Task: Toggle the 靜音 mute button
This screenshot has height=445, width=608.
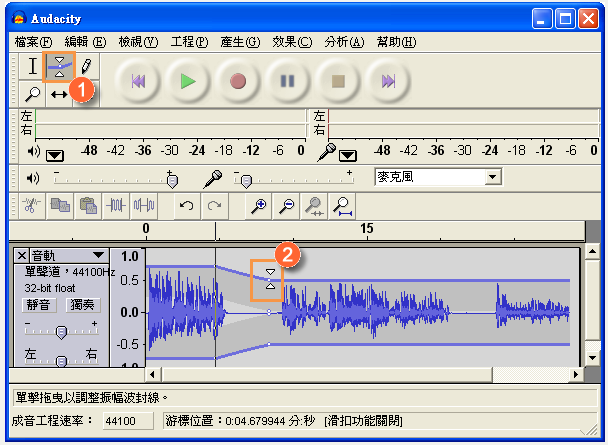Action: (39, 305)
